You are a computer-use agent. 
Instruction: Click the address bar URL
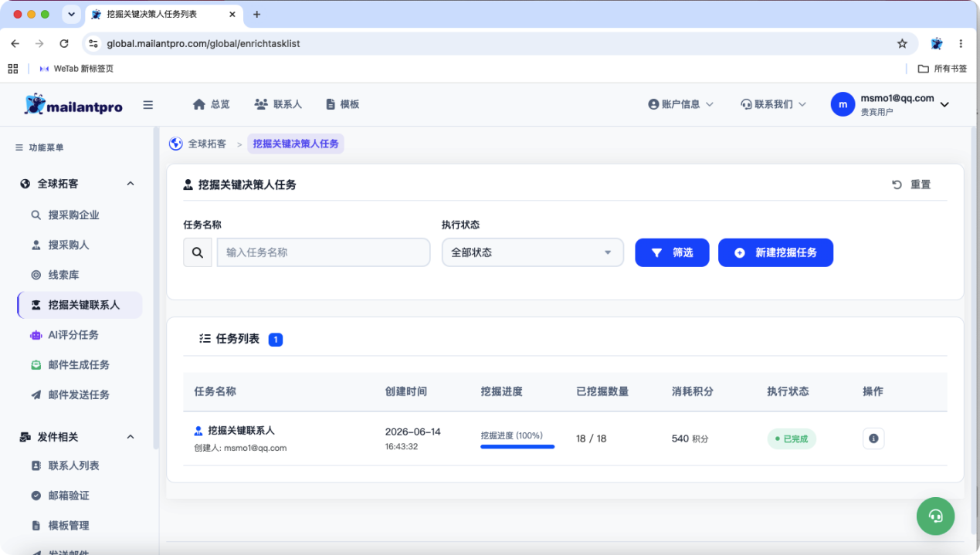pyautogui.click(x=203, y=44)
